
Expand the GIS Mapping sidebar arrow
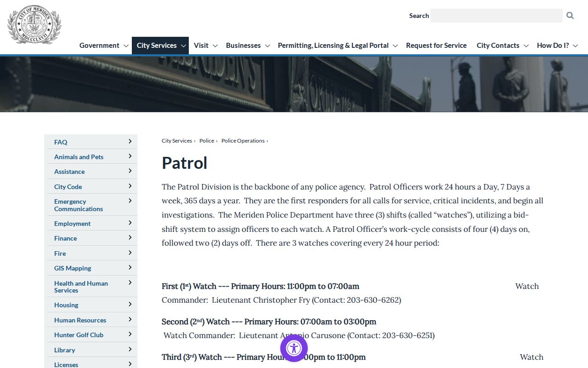[130, 267]
